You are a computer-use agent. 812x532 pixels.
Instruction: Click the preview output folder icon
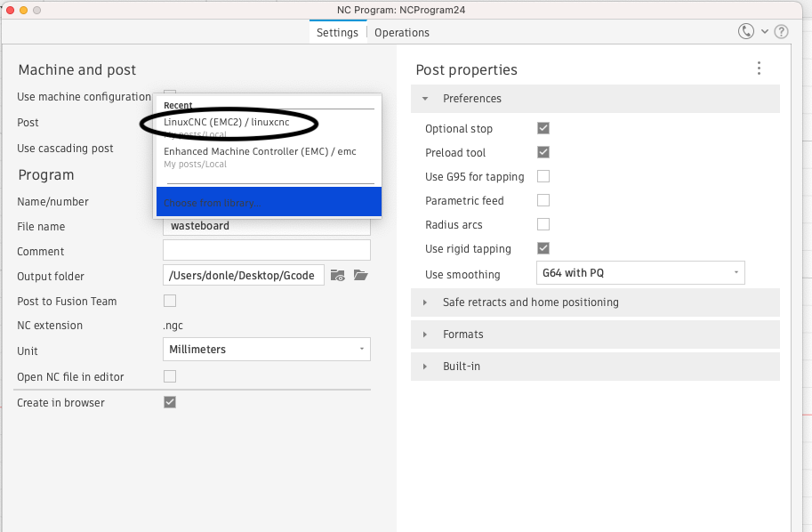point(338,275)
